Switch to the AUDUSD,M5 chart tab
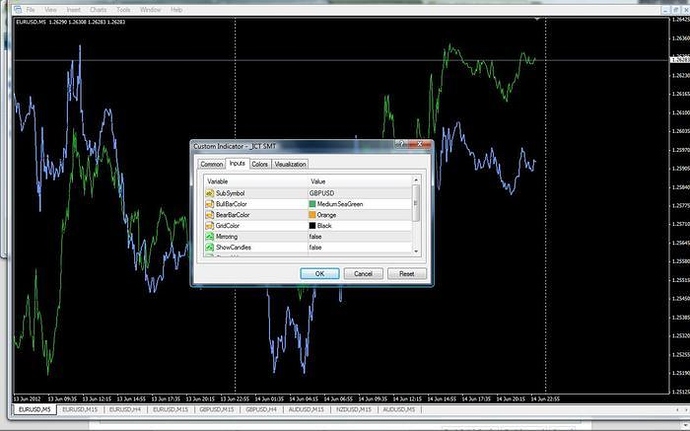Image resolution: width=690 pixels, height=431 pixels. pos(399,409)
